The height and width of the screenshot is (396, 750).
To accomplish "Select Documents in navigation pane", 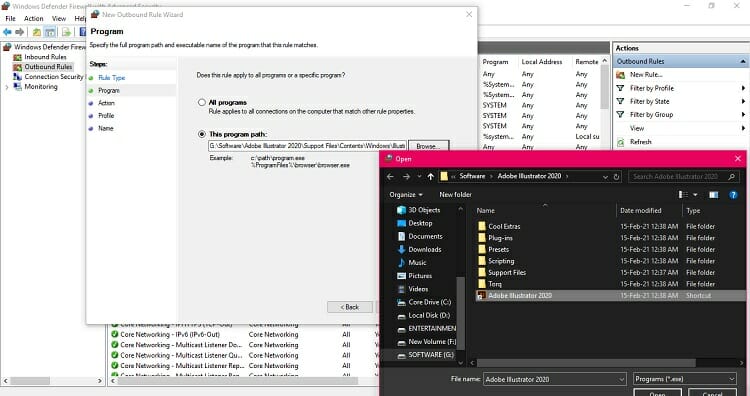I will [x=425, y=236].
